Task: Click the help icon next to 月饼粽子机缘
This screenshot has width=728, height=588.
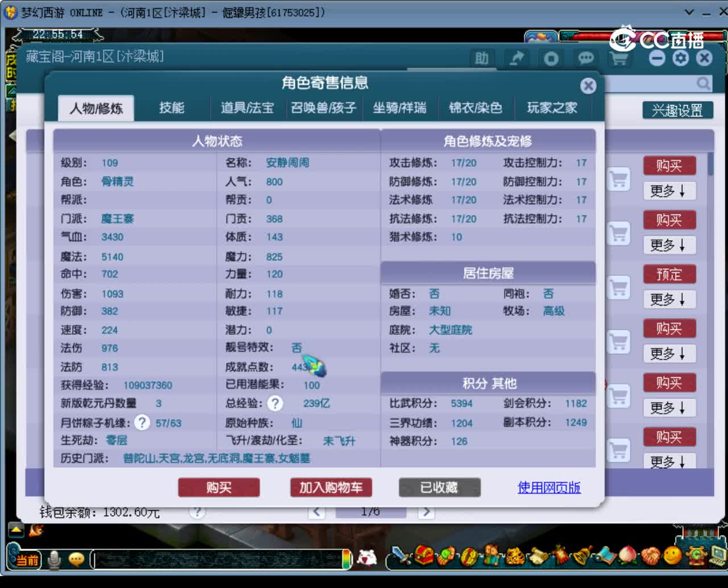Action: click(142, 423)
